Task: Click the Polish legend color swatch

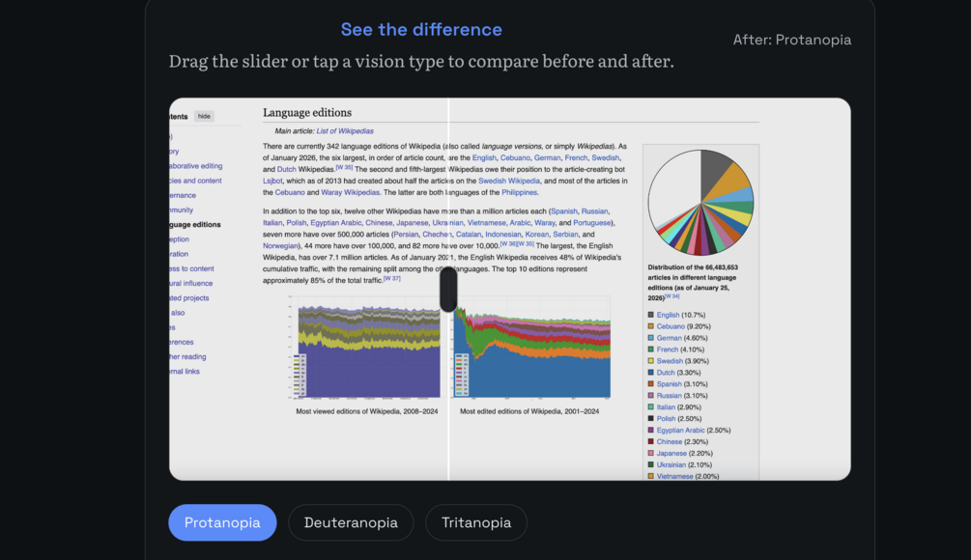Action: (651, 419)
